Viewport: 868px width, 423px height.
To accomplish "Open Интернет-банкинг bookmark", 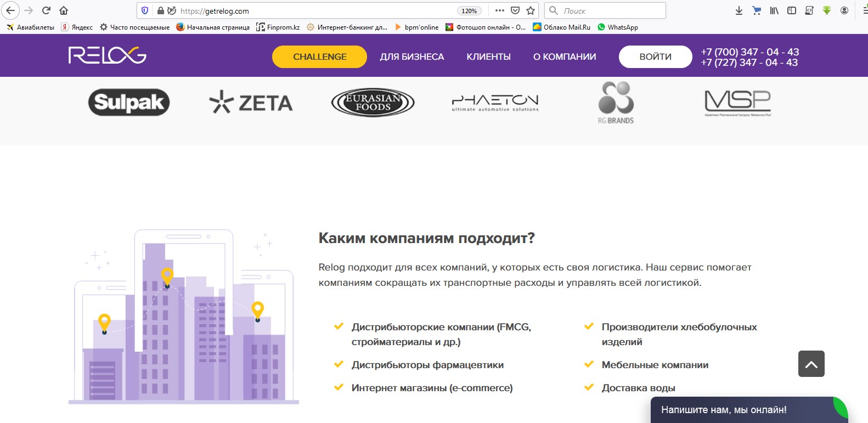I will tap(347, 27).
